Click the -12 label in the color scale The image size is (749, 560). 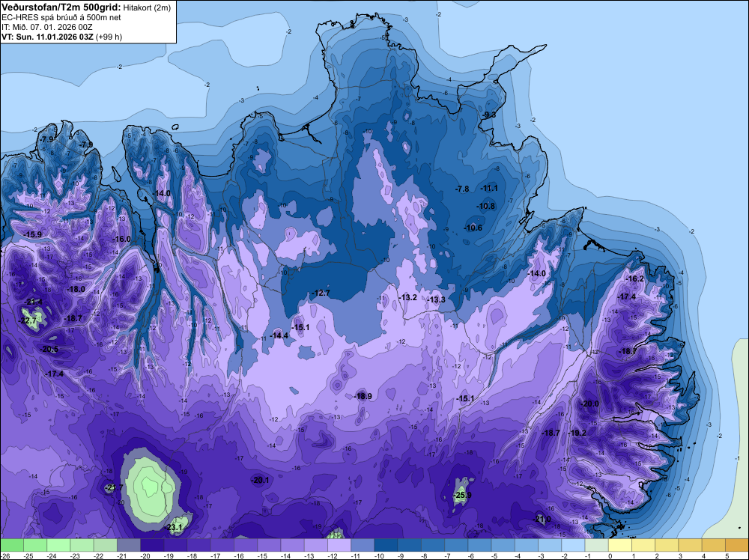(x=333, y=556)
